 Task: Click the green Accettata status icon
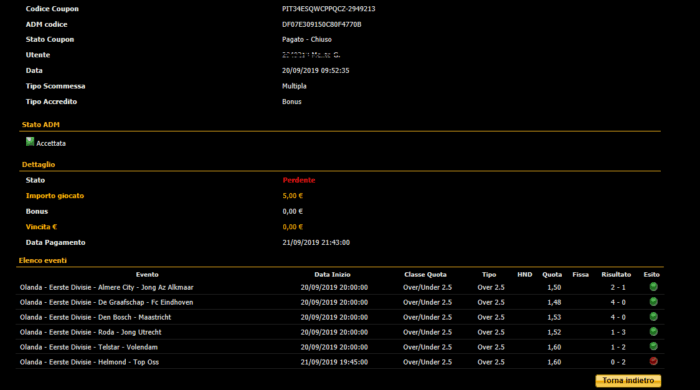point(30,142)
